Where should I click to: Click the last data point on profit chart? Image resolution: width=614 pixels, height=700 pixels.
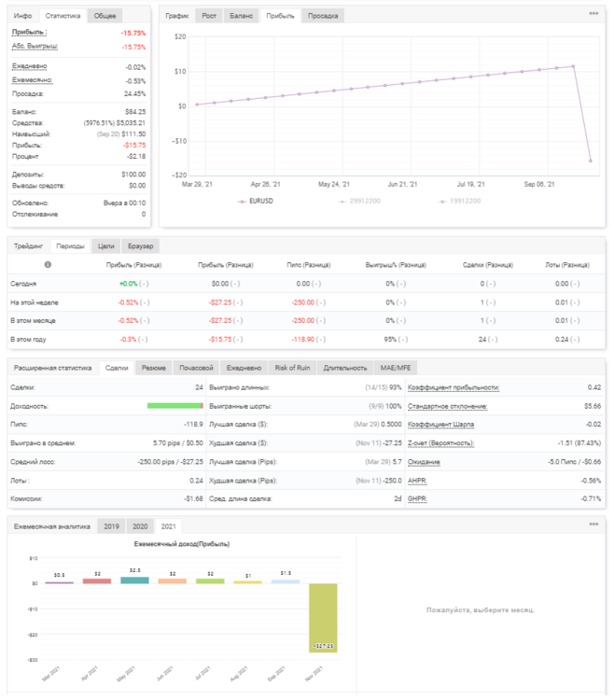coord(591,161)
